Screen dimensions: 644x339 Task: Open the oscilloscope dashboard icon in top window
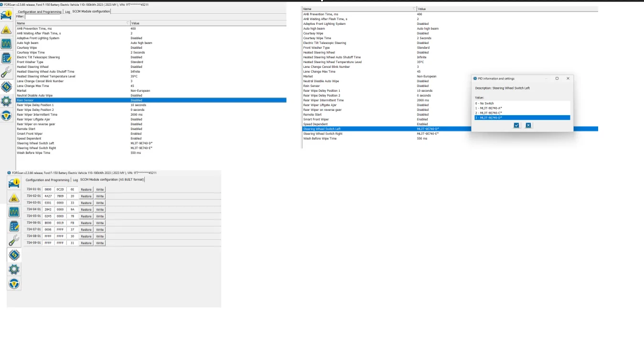click(7, 44)
